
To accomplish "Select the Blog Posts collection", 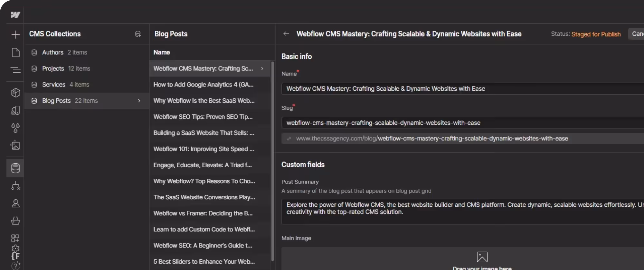I will pyautogui.click(x=86, y=101).
